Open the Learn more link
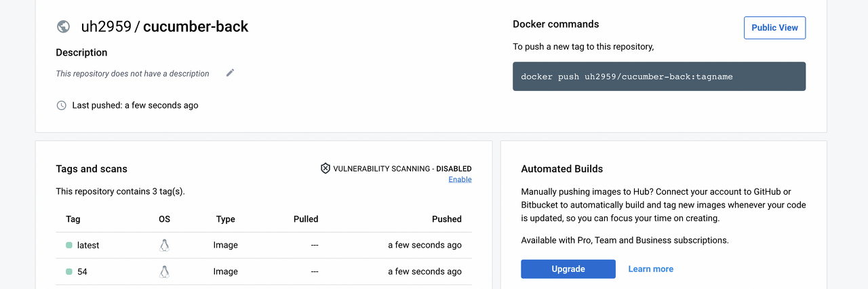This screenshot has width=868, height=289. (650, 269)
